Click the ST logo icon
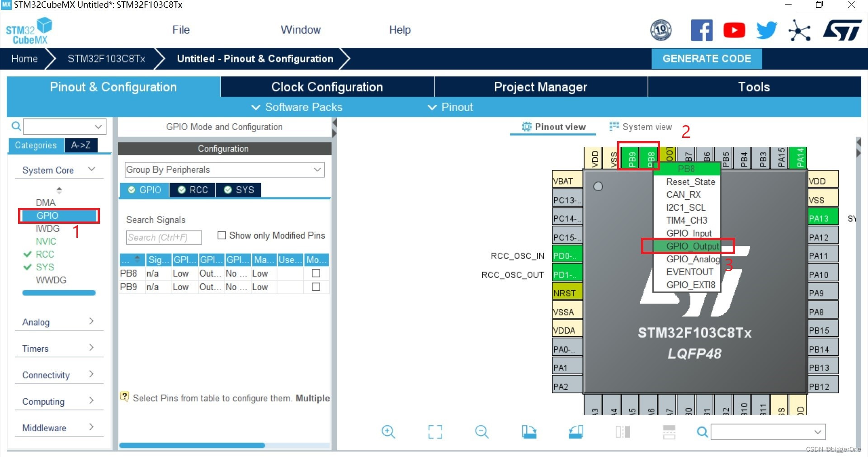Image resolution: width=868 pixels, height=457 pixels. (x=842, y=30)
